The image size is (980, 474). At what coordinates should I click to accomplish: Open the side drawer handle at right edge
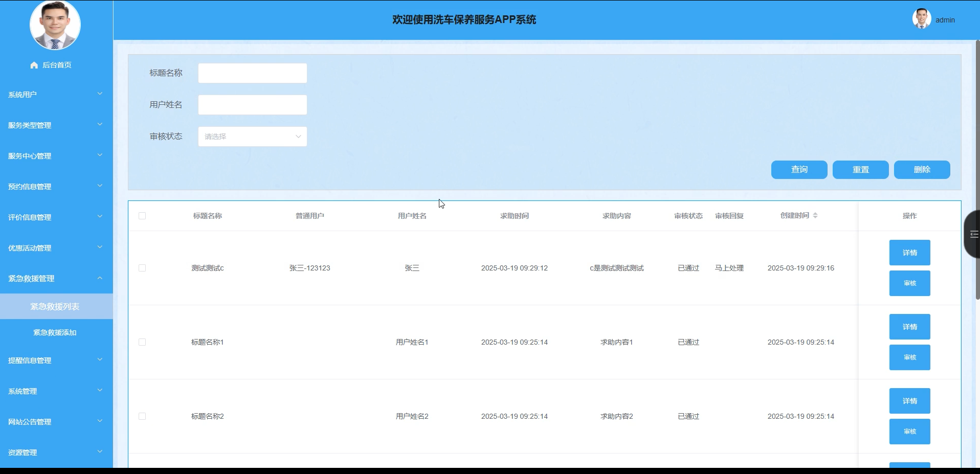972,234
